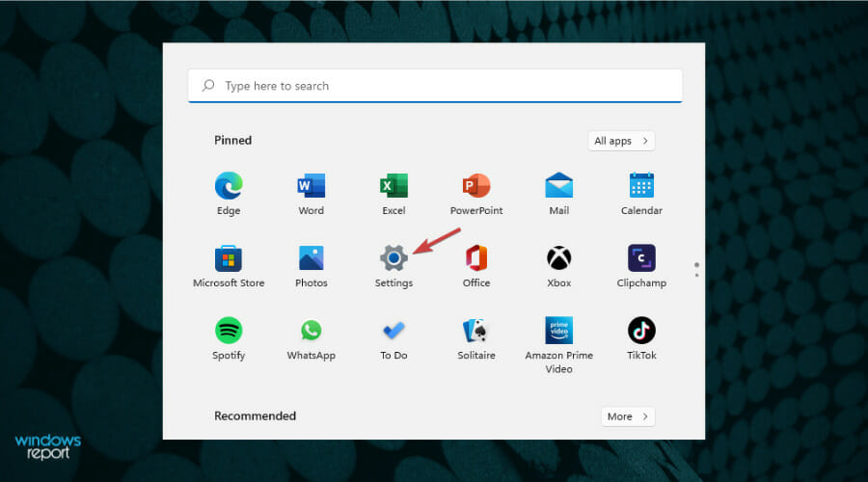Launch Clipchamp video editor
Image resolution: width=868 pixels, height=482 pixels.
click(641, 258)
